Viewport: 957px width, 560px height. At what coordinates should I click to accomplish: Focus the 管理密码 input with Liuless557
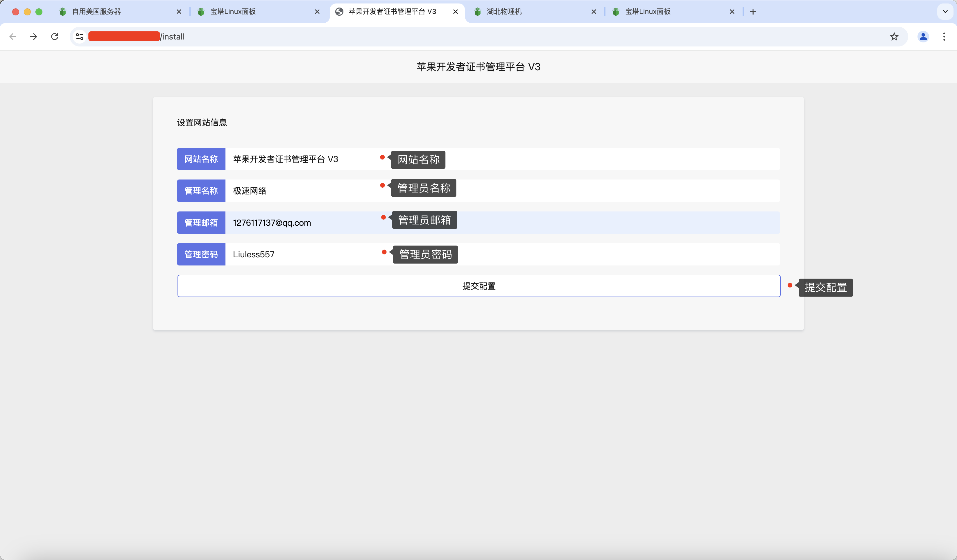[502, 254]
